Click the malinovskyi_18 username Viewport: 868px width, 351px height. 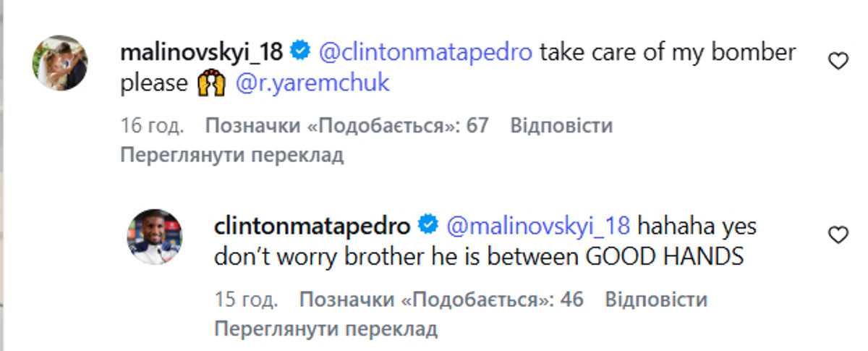[x=202, y=52]
